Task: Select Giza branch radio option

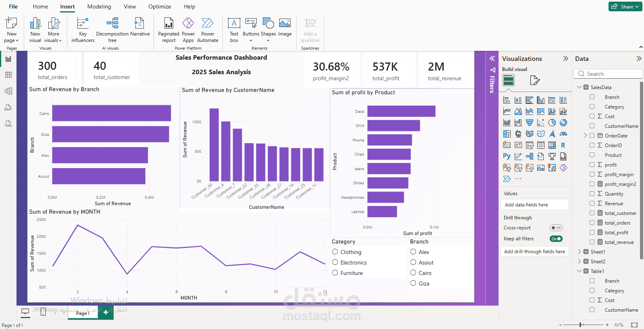Action: [413, 283]
